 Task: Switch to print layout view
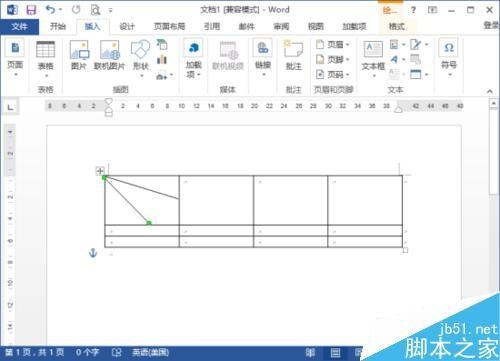pyautogui.click(x=335, y=352)
